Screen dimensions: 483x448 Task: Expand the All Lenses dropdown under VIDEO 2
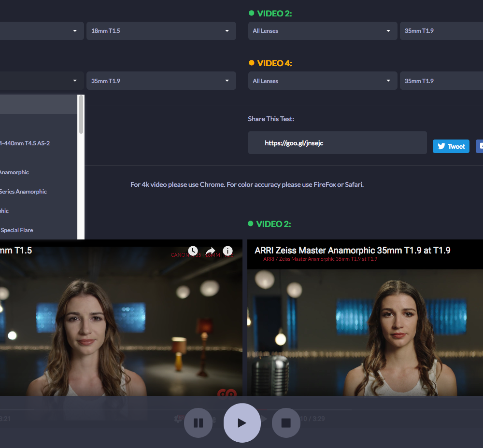[x=323, y=31]
